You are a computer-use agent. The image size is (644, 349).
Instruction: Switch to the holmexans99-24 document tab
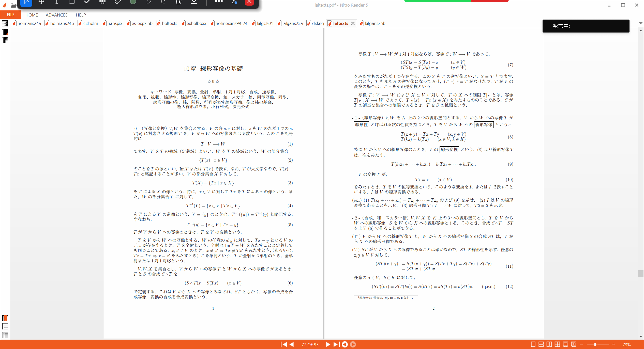(229, 23)
